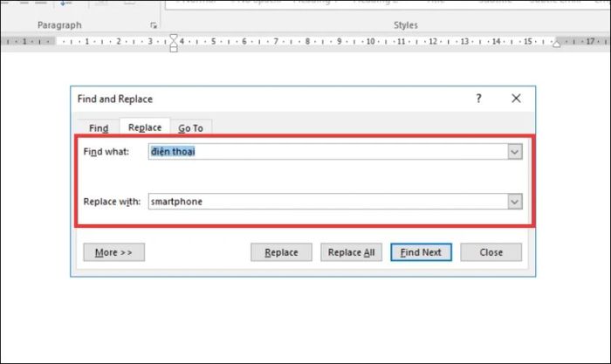Image resolution: width=611 pixels, height=364 pixels.
Task: Click the Find Next button
Action: click(421, 252)
